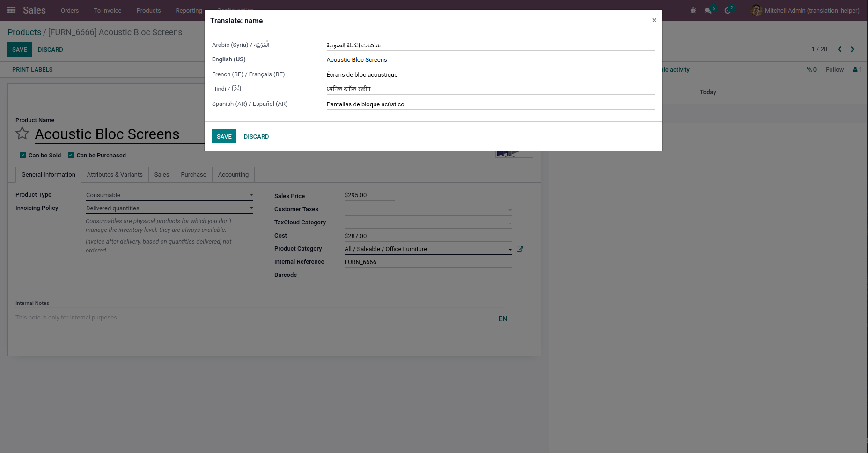The width and height of the screenshot is (868, 453).
Task: Click Barcode field
Action: [x=428, y=275]
